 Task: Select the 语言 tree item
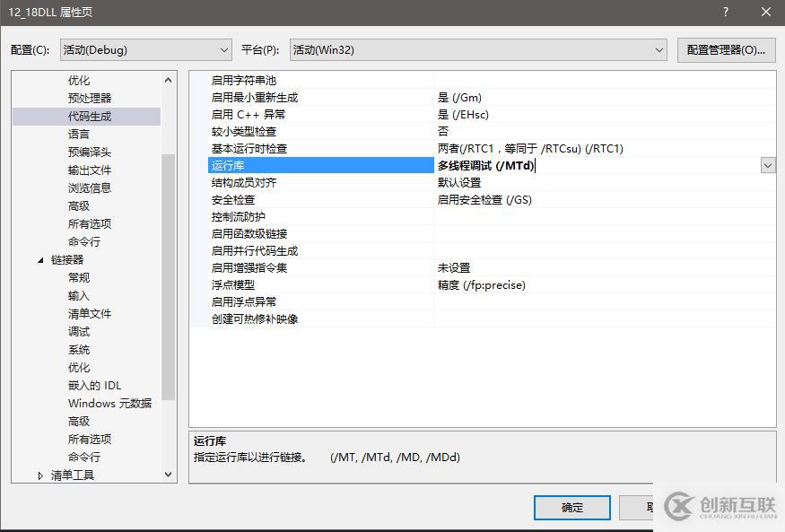coord(79,135)
